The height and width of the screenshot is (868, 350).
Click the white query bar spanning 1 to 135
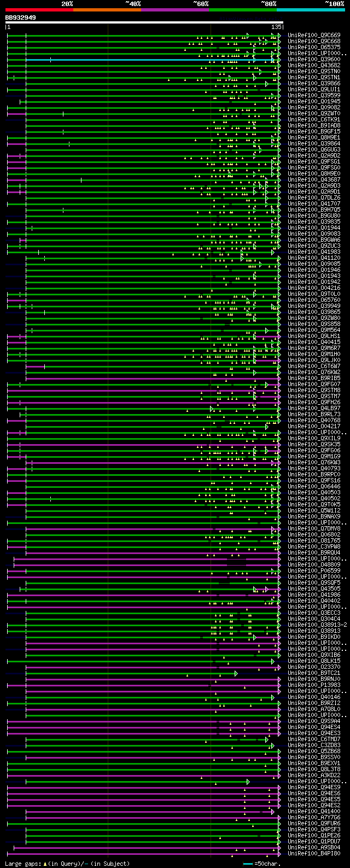(x=144, y=23)
